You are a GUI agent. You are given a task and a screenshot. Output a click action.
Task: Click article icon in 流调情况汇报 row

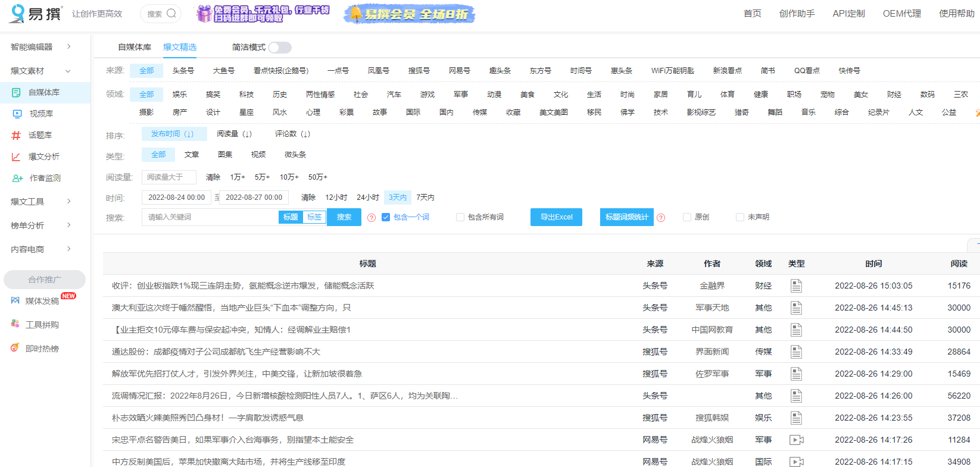796,396
